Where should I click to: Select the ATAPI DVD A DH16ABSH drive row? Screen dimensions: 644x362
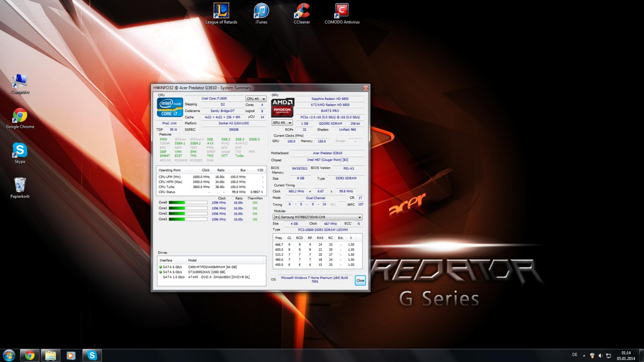tap(211, 277)
